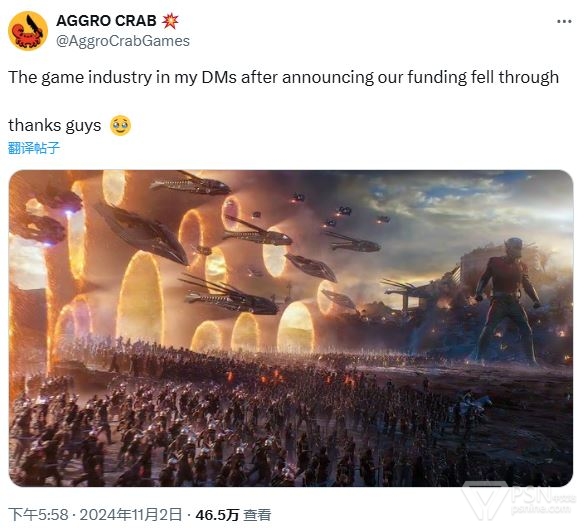Click the large glowing portal in the image

(140, 298)
